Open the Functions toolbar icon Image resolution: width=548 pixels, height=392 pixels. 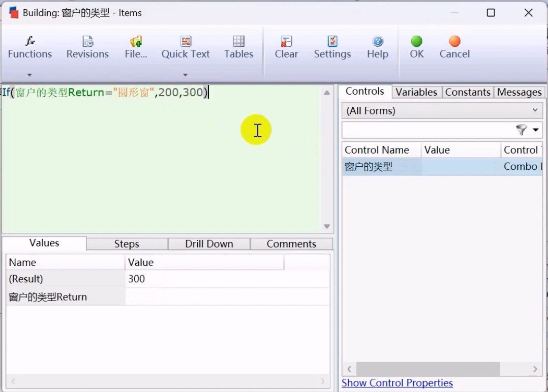pos(30,42)
